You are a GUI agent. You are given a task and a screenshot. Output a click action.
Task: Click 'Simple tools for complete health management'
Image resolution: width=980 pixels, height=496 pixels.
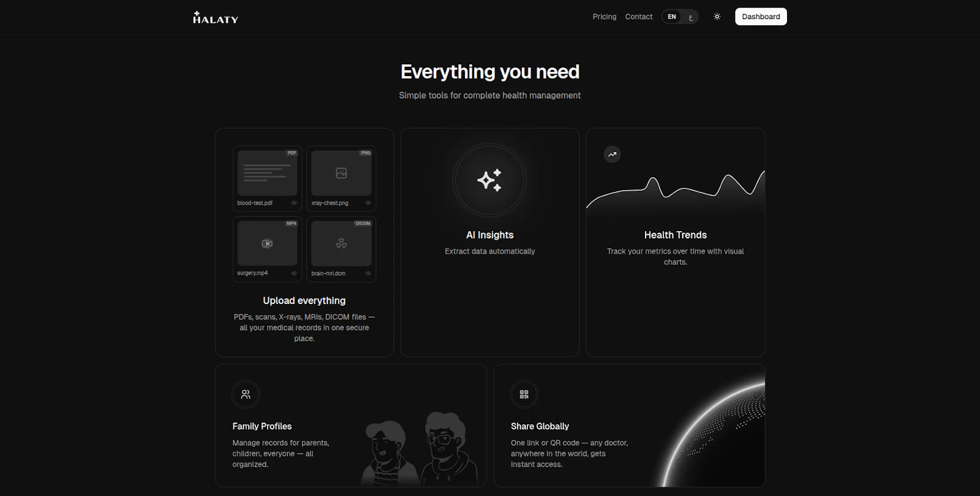coord(490,95)
